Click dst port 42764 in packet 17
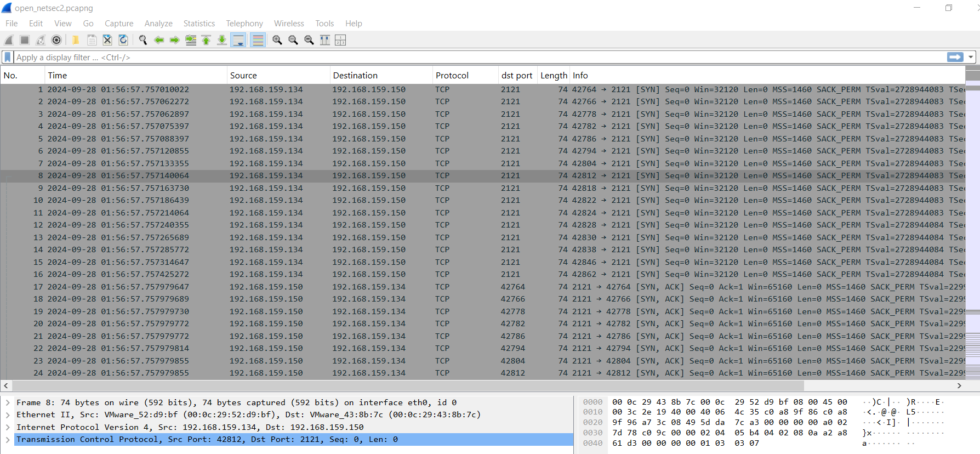The image size is (980, 454). click(512, 287)
